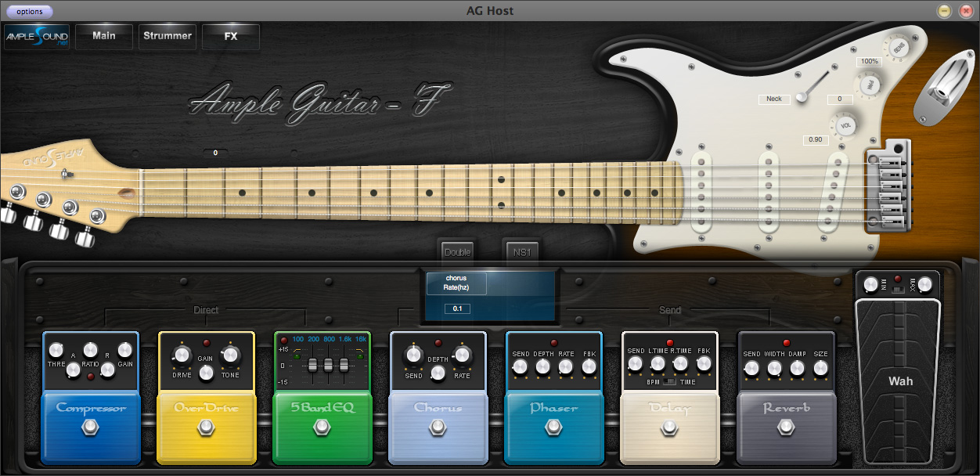Adjust the Compressor THRE knob
The image size is (980, 476).
coord(56,350)
